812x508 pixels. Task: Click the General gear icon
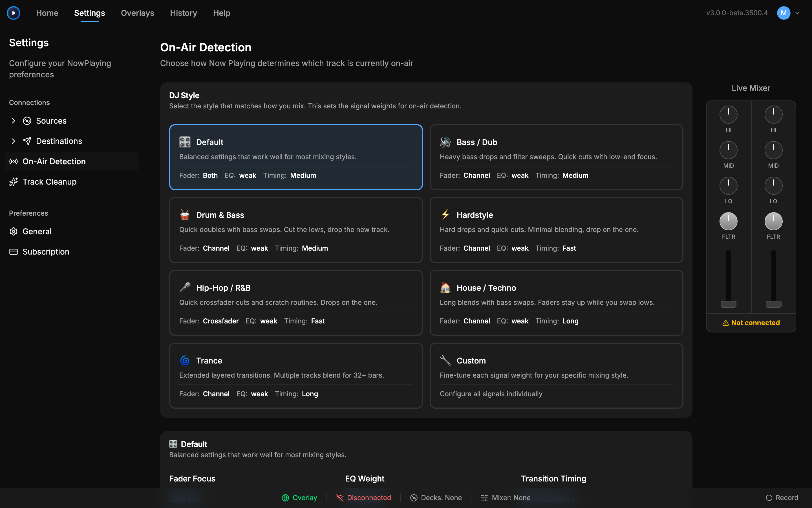[x=14, y=231]
